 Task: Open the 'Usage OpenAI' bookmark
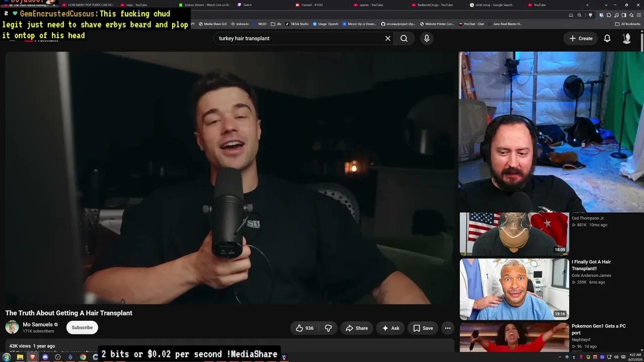pyautogui.click(x=326, y=24)
